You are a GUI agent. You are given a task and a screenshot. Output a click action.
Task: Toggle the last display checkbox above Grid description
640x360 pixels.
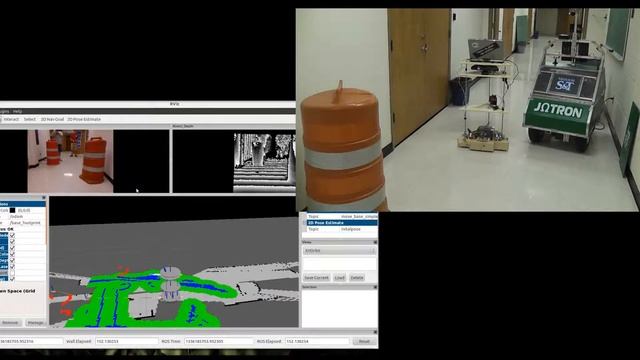[x=12, y=278]
